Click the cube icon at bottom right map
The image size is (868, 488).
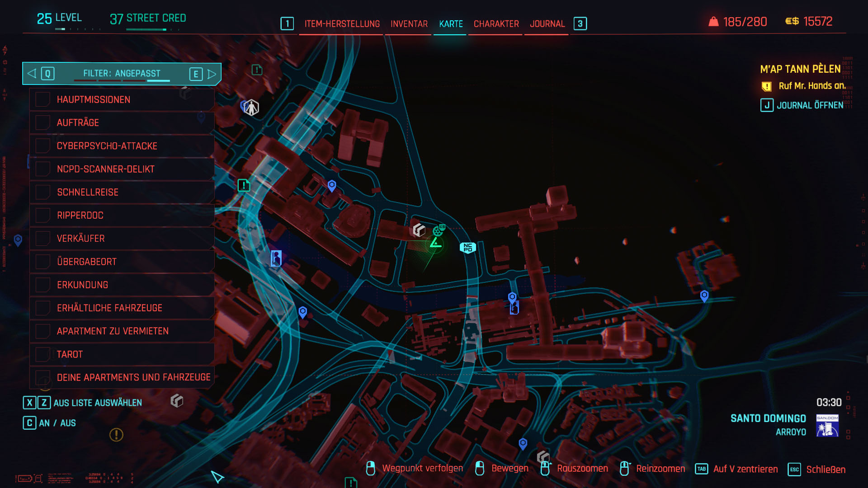(x=543, y=456)
